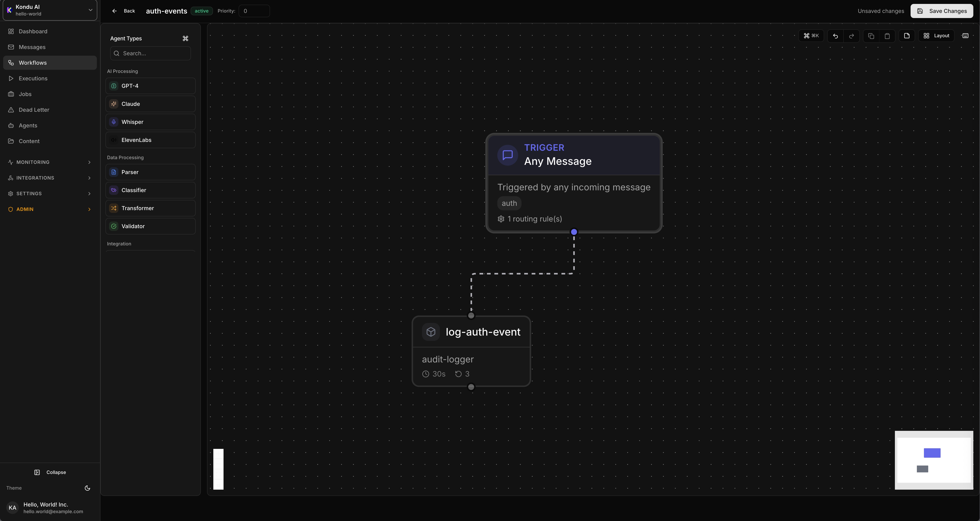Select the Classifier agent type

(150, 190)
